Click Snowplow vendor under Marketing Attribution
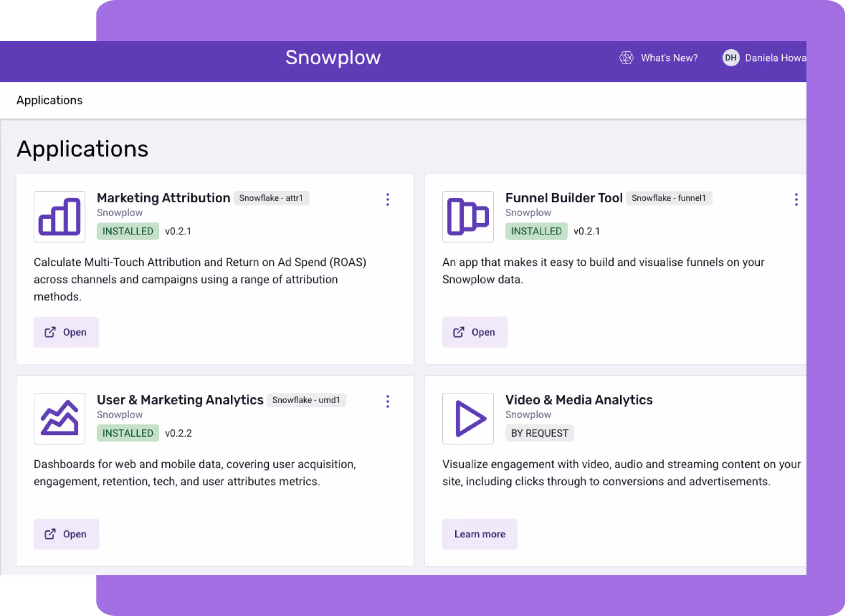The height and width of the screenshot is (616, 845). pos(120,212)
